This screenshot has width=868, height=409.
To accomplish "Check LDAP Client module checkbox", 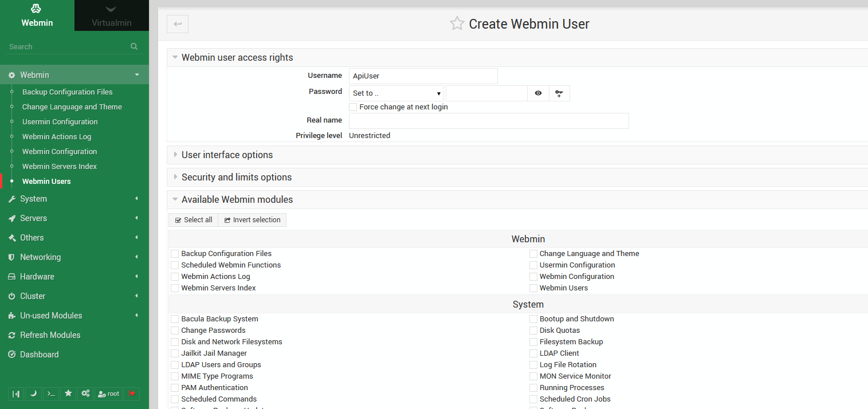I will tap(533, 353).
